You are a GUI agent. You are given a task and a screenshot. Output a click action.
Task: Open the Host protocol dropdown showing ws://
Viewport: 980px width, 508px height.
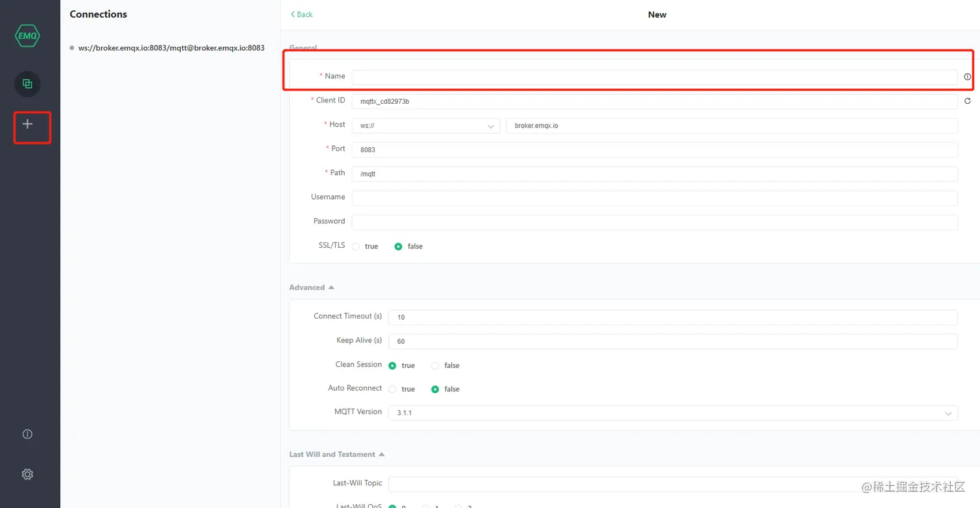coord(426,126)
